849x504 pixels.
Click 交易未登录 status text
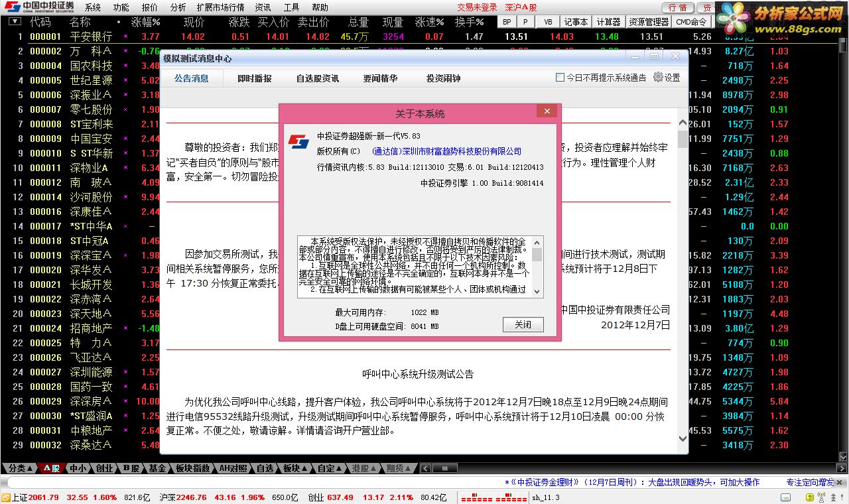(477, 7)
